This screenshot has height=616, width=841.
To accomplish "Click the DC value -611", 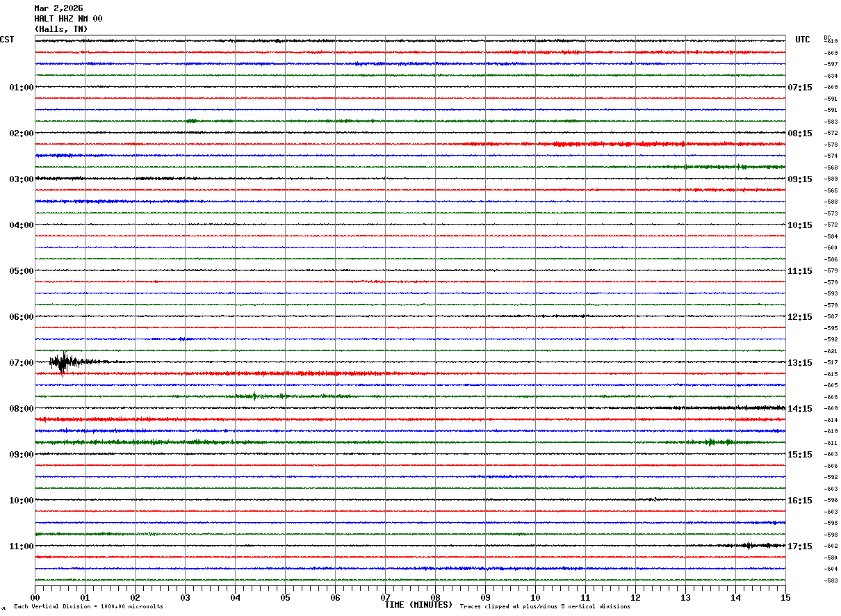I will pos(831,443).
